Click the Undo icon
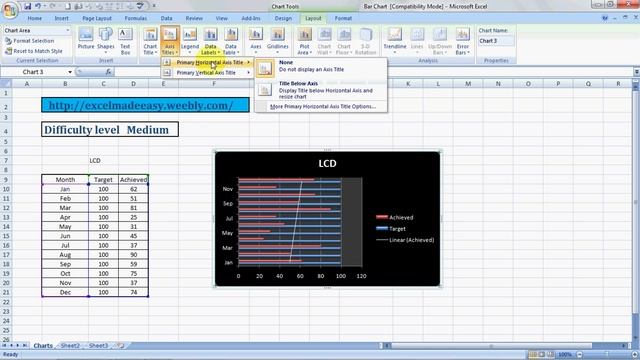 click(38, 6)
